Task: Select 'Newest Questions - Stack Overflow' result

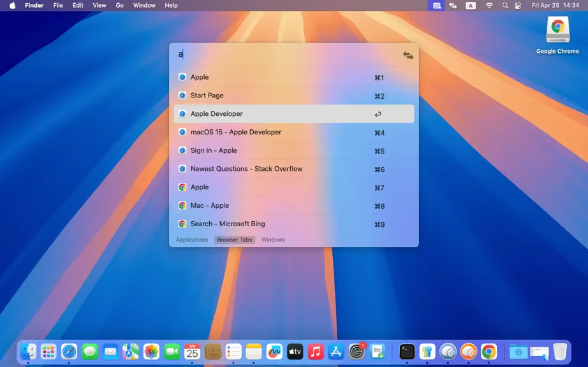Action: coord(294,169)
